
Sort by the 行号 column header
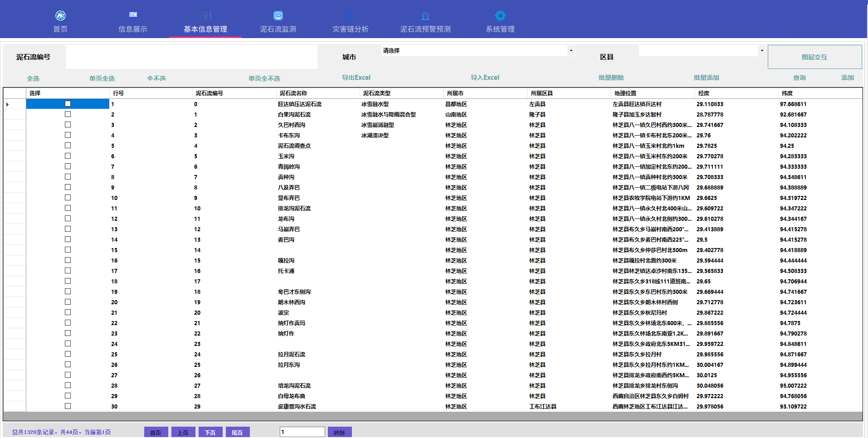[x=151, y=93]
